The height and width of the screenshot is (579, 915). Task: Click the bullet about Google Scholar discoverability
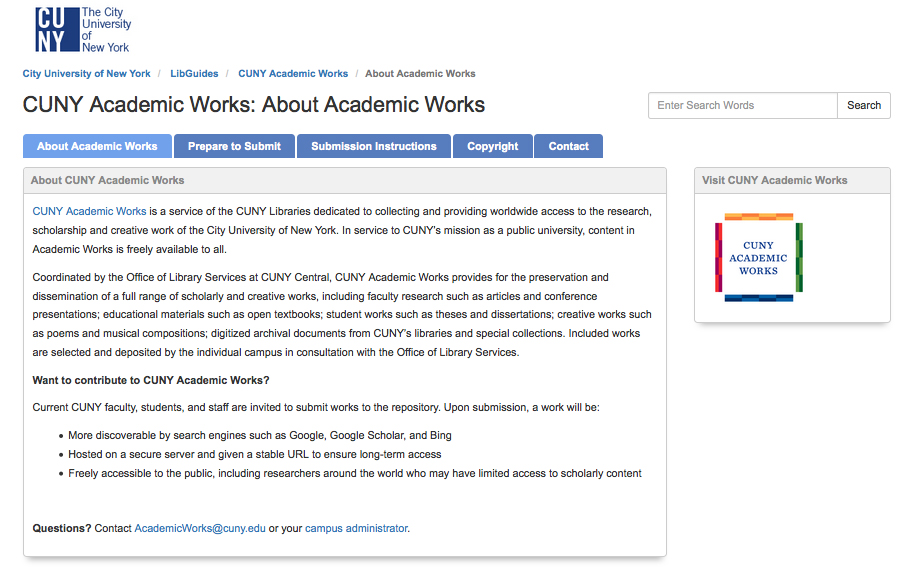[260, 435]
